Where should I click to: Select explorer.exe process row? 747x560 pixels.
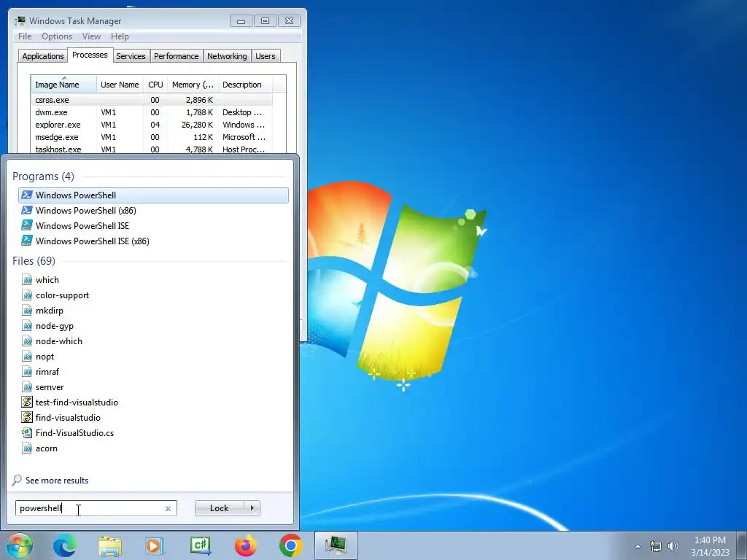pyautogui.click(x=152, y=125)
